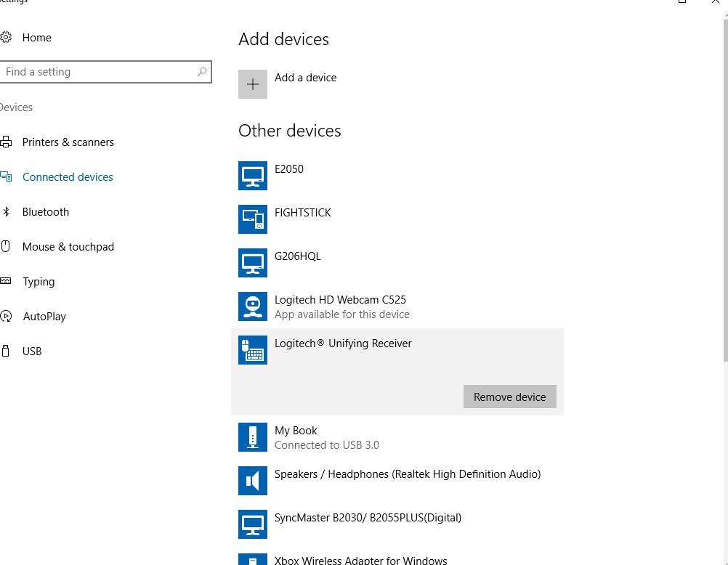728x565 pixels.
Task: Click the G206HQL monitor icon
Action: click(x=253, y=263)
